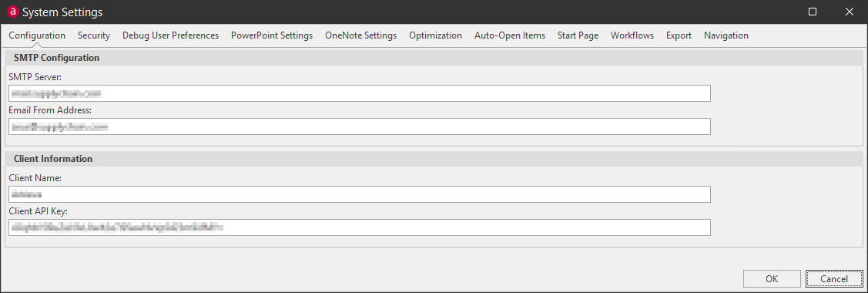The height and width of the screenshot is (293, 868).
Task: Focus the Email From Address field
Action: click(x=360, y=126)
